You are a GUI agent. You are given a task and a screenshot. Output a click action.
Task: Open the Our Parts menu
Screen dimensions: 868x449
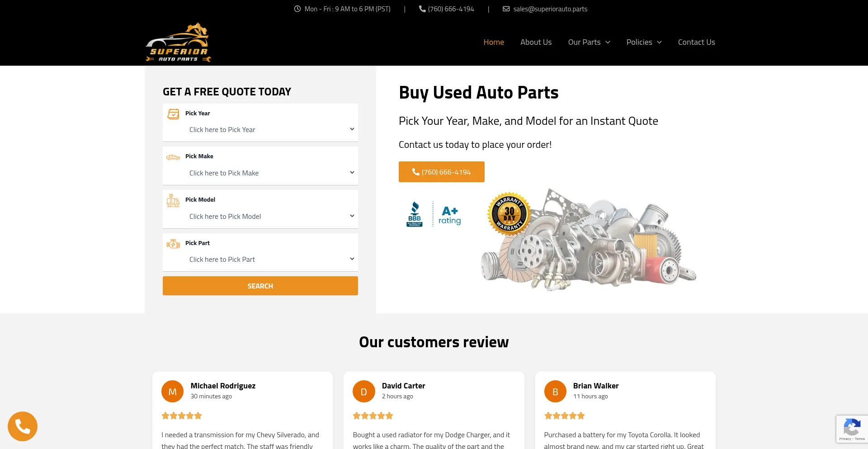(x=589, y=42)
